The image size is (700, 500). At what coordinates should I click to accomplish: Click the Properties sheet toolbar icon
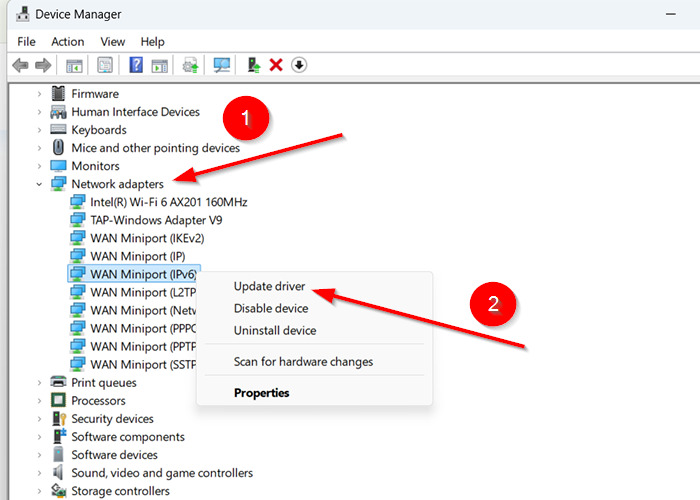[x=105, y=65]
